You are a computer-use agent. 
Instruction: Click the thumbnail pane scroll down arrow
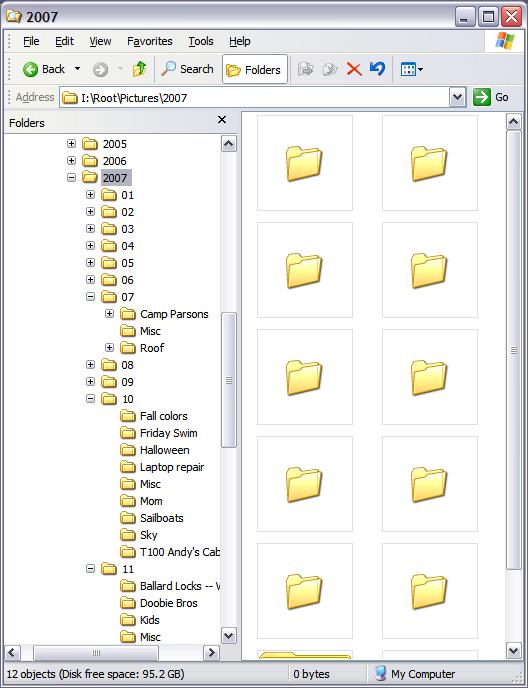click(514, 650)
